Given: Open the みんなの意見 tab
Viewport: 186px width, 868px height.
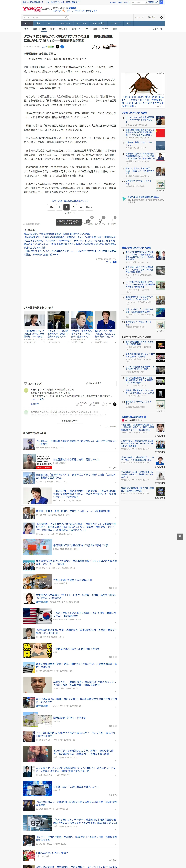Looking at the screenshot, I should [x=98, y=23].
